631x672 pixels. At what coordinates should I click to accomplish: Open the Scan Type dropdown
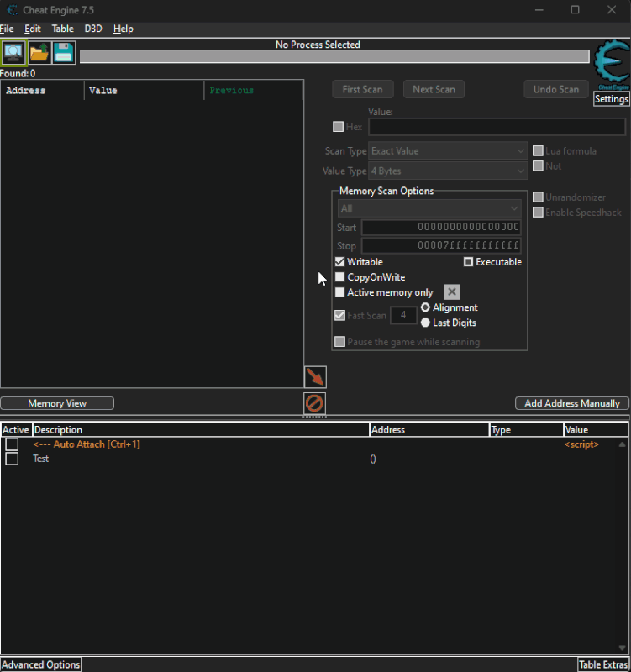click(448, 151)
